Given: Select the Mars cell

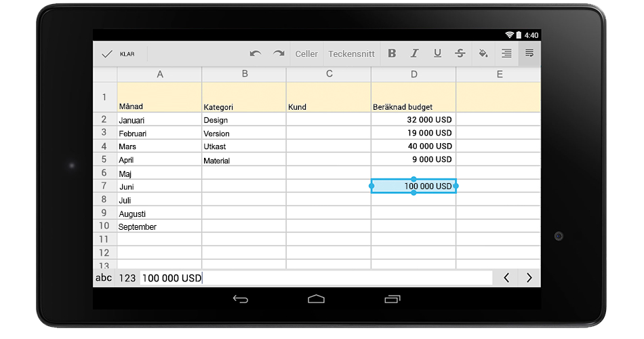Looking at the screenshot, I should (x=159, y=146).
